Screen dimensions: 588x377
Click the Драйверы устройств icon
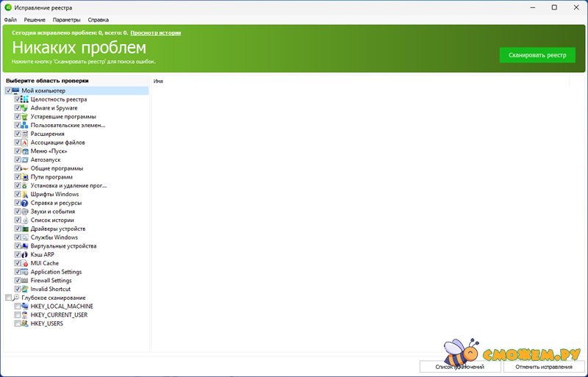coord(24,229)
